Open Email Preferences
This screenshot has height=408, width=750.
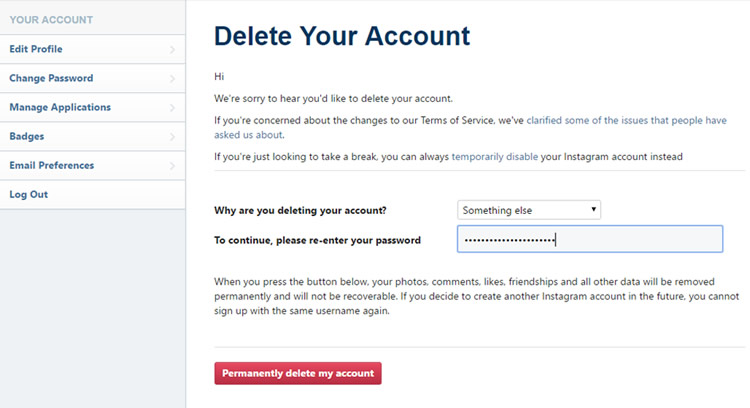52,165
